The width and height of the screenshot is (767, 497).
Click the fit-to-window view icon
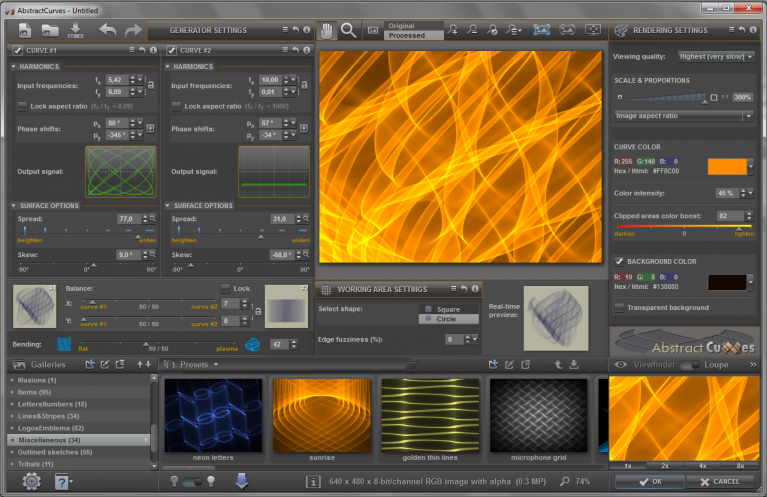point(541,30)
